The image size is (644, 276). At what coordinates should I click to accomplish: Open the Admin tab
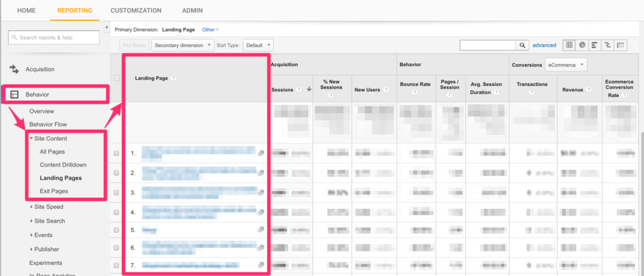point(192,11)
